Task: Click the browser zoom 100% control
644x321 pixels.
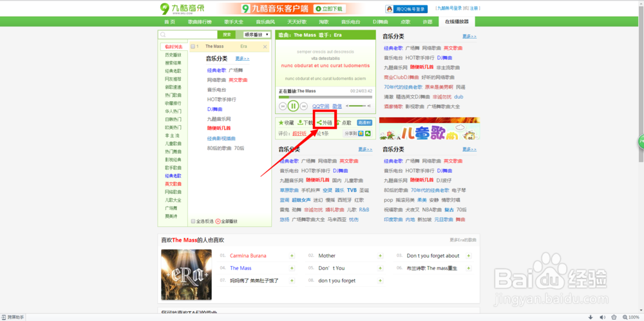Action: click(631, 317)
